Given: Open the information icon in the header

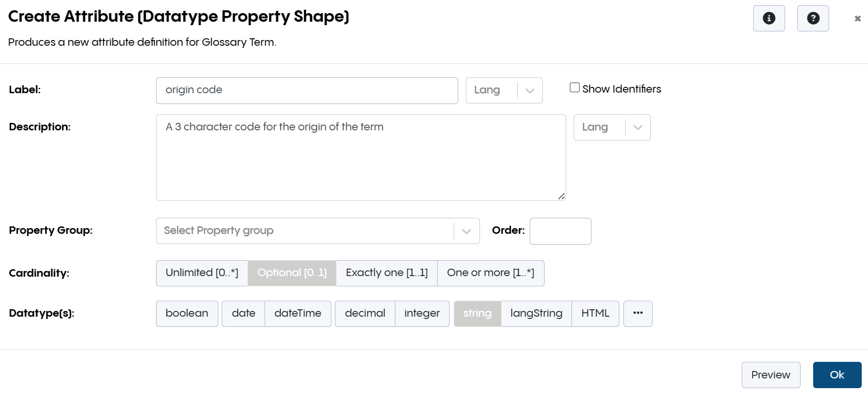Looking at the screenshot, I should pyautogui.click(x=769, y=18).
